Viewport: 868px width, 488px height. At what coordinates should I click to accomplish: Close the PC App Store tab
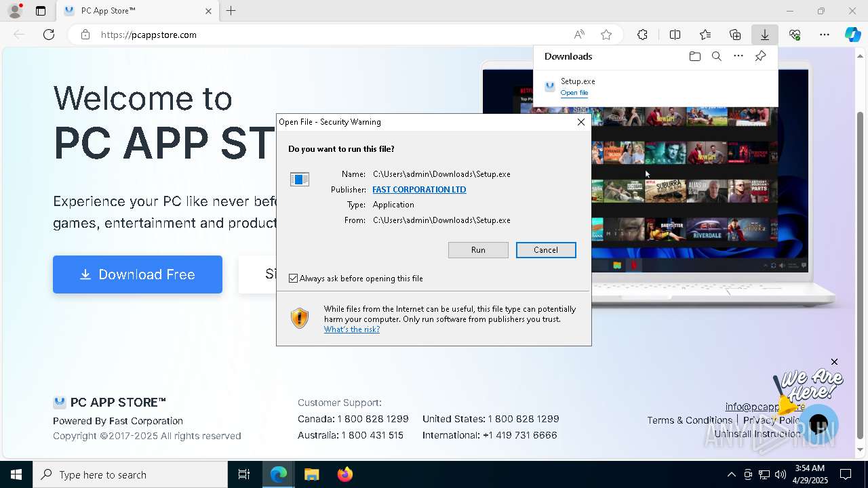[208, 11]
